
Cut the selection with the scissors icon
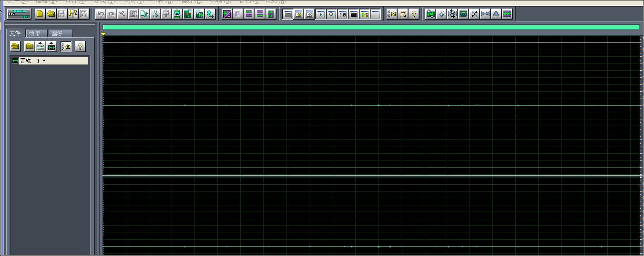[155, 14]
